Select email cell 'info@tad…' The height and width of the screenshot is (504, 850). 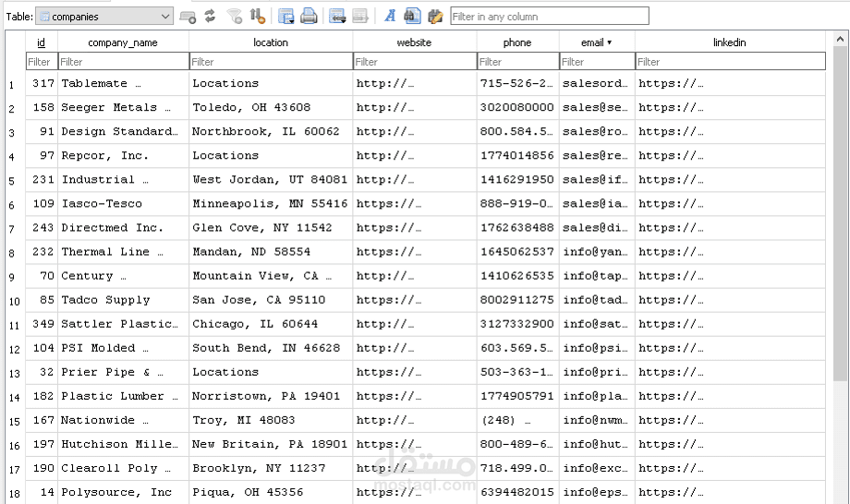(597, 300)
